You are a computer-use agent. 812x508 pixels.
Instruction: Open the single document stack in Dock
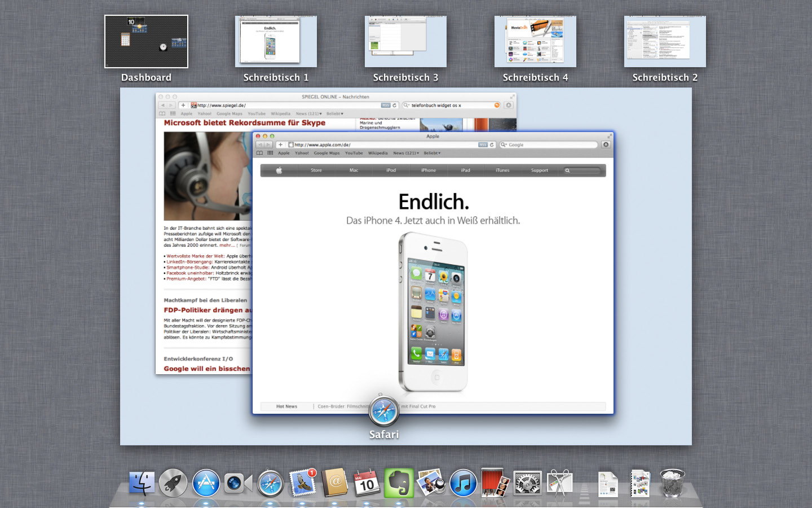[608, 484]
